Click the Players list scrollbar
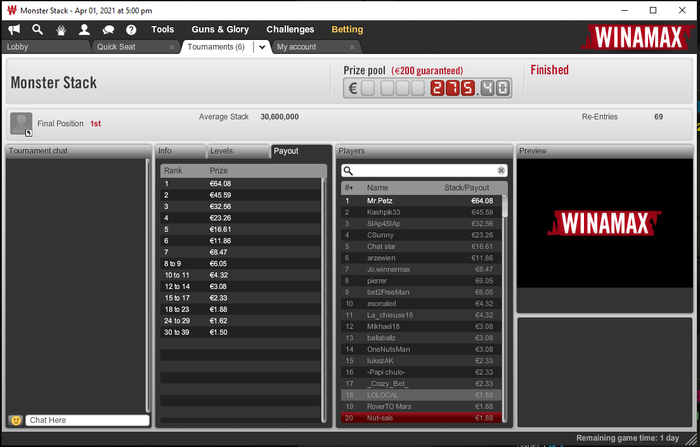This screenshot has width=700, height=447. coord(505,308)
